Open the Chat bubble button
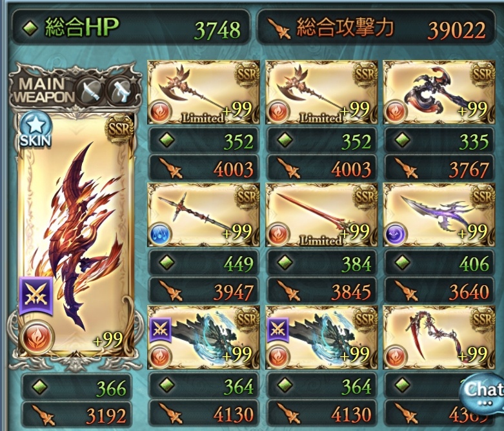Image resolution: width=504 pixels, height=431 pixels. (482, 392)
